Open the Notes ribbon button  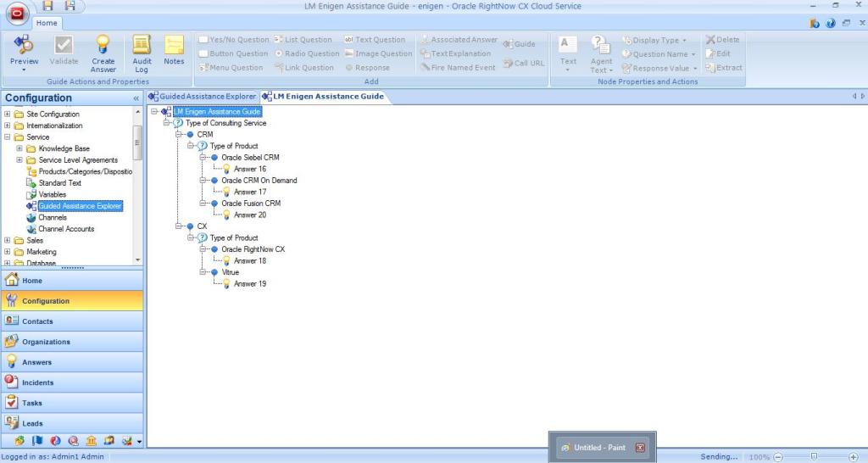pyautogui.click(x=174, y=46)
